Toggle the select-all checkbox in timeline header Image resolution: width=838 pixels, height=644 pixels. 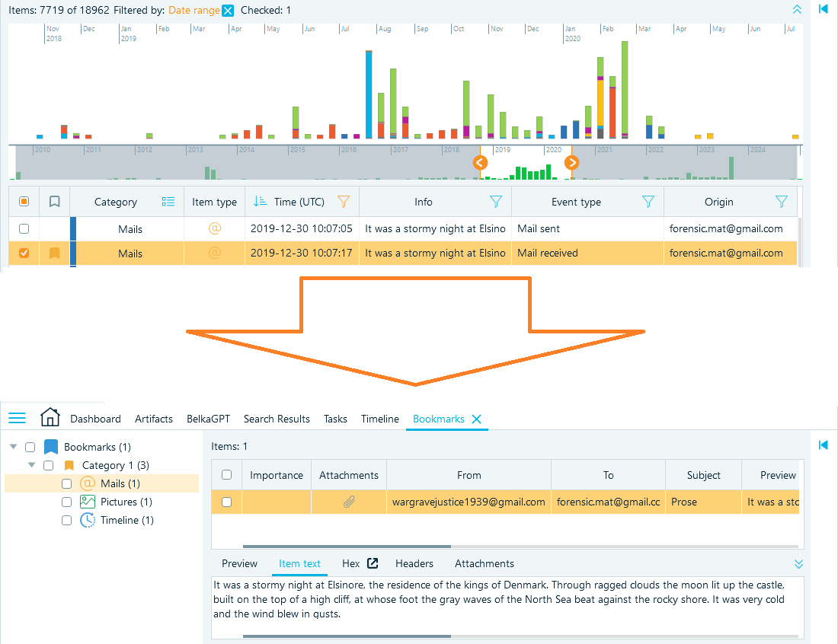pyautogui.click(x=24, y=201)
